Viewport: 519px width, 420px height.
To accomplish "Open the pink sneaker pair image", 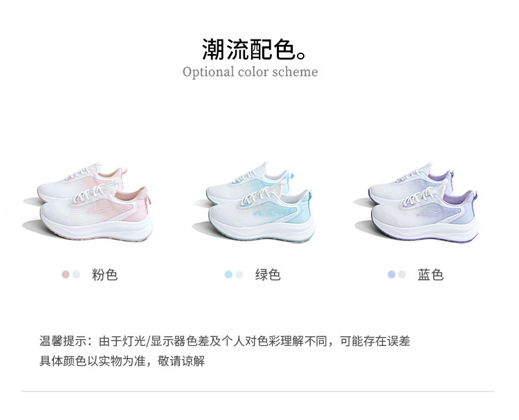I will pyautogui.click(x=89, y=201).
